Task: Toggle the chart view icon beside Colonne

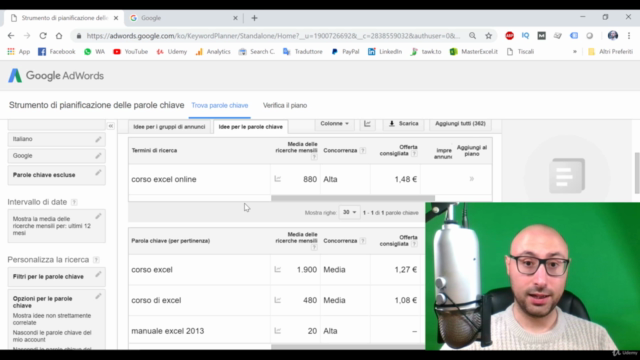Action: (367, 124)
